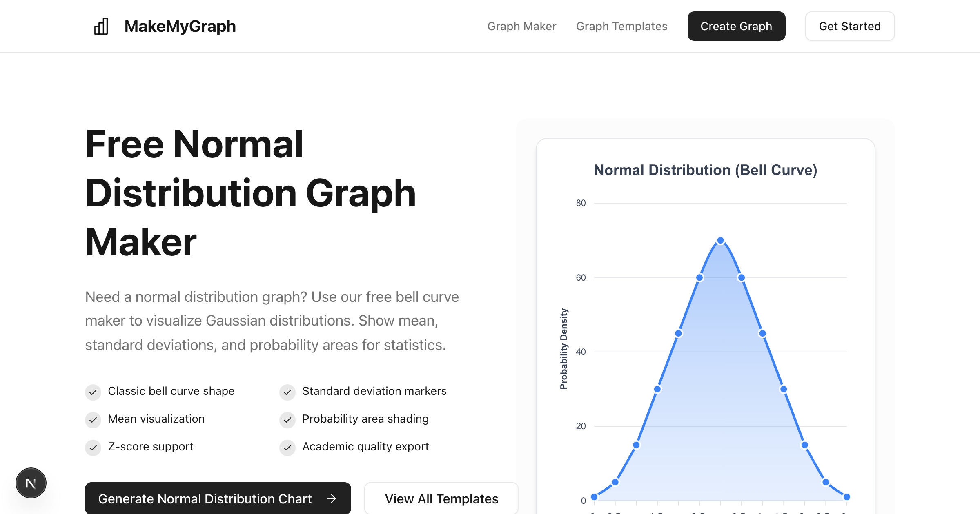
Task: Click checkmark icon beside Z-score support
Action: [x=93, y=448]
